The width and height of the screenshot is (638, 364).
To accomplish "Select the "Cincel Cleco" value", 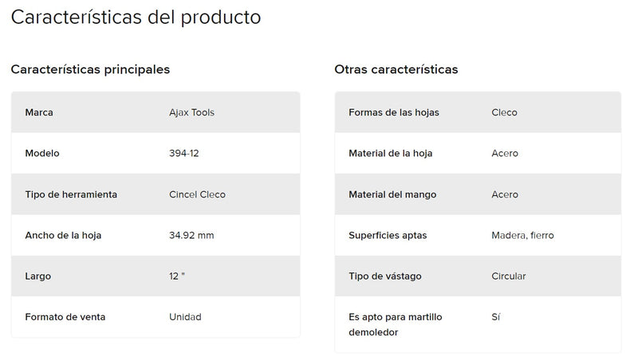I will pos(197,194).
